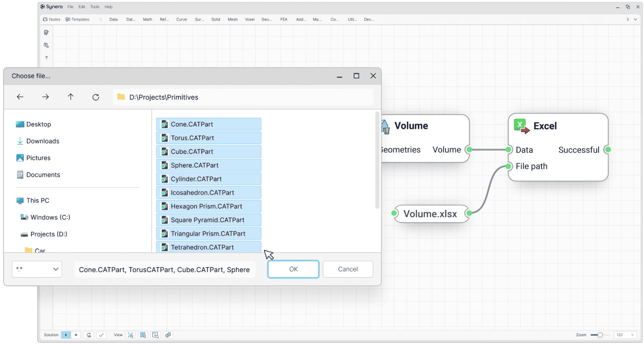
Task: Select Sphere.CATPart in the file list
Action: [x=209, y=165]
